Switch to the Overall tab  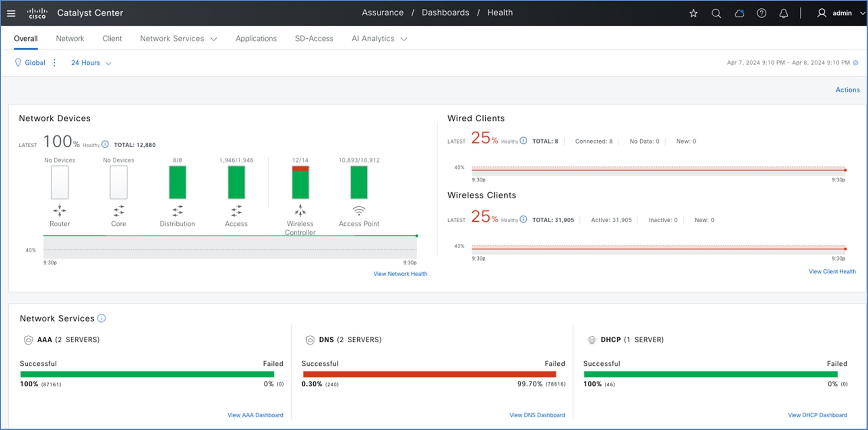coord(26,39)
